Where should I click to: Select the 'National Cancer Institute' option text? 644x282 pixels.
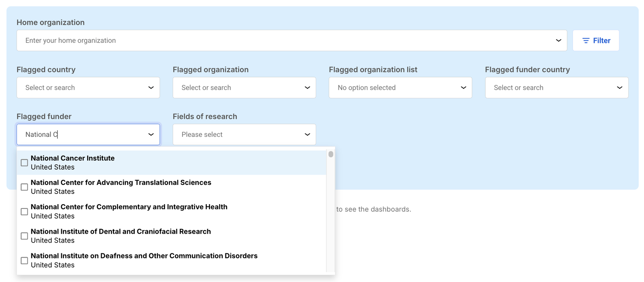(73, 158)
